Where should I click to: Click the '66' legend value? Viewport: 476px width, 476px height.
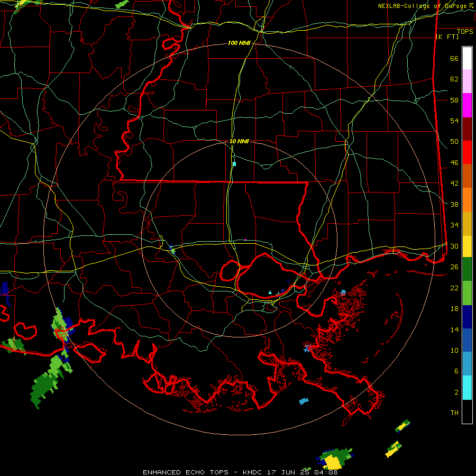[454, 59]
